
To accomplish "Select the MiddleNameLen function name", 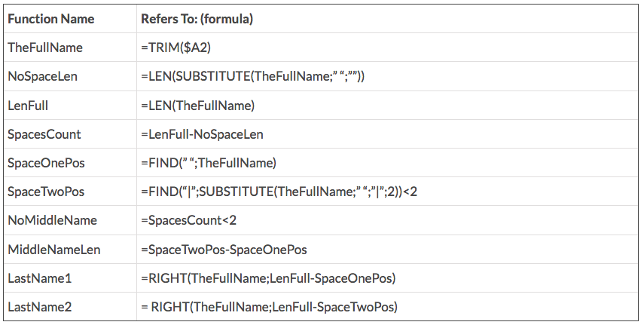I will (54, 250).
